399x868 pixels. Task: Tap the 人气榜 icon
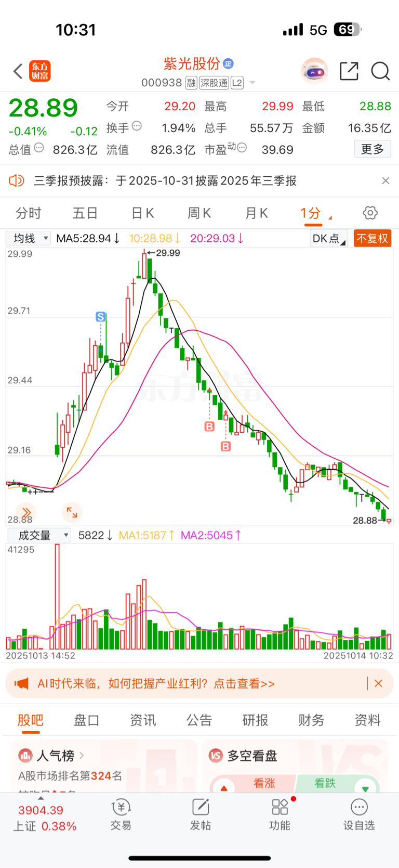pyautogui.click(x=25, y=755)
